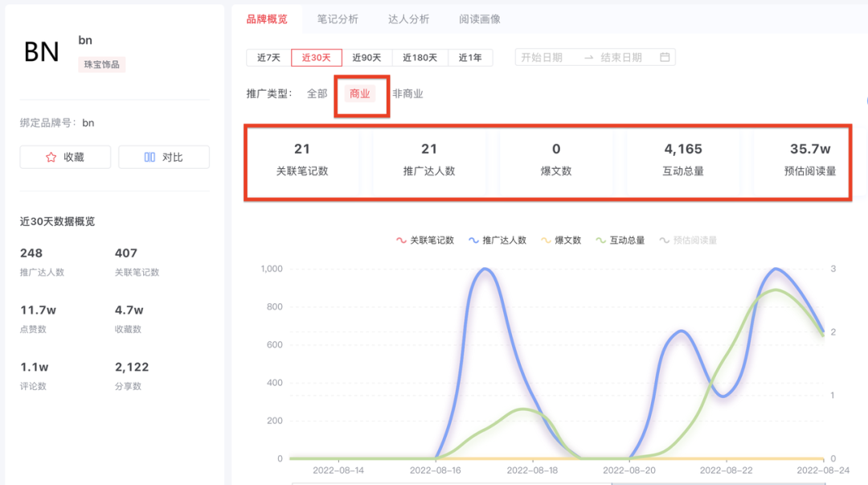
Task: Toggle 推广达人数 legend series
Action: pyautogui.click(x=497, y=240)
